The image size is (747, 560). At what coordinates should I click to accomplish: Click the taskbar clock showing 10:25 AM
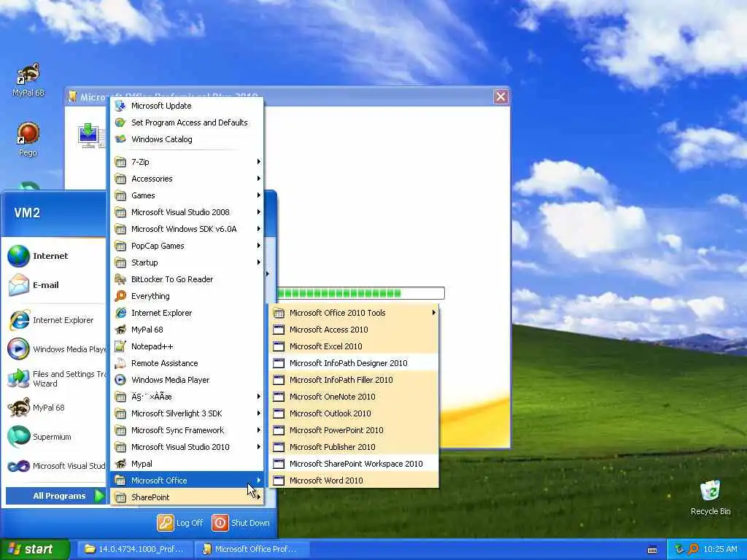(x=720, y=549)
